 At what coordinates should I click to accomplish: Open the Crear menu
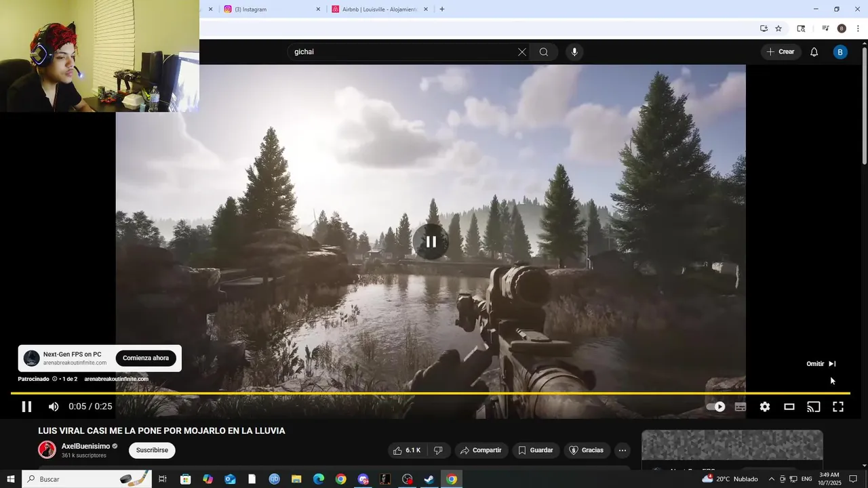pos(781,52)
